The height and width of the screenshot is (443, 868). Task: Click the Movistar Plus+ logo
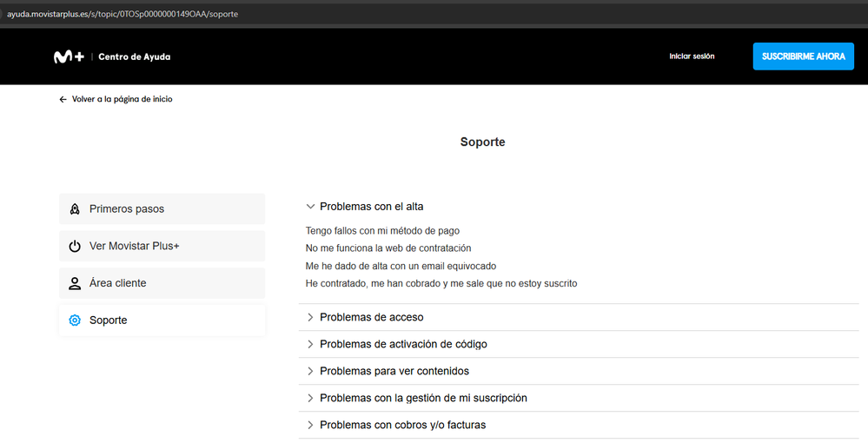click(69, 56)
